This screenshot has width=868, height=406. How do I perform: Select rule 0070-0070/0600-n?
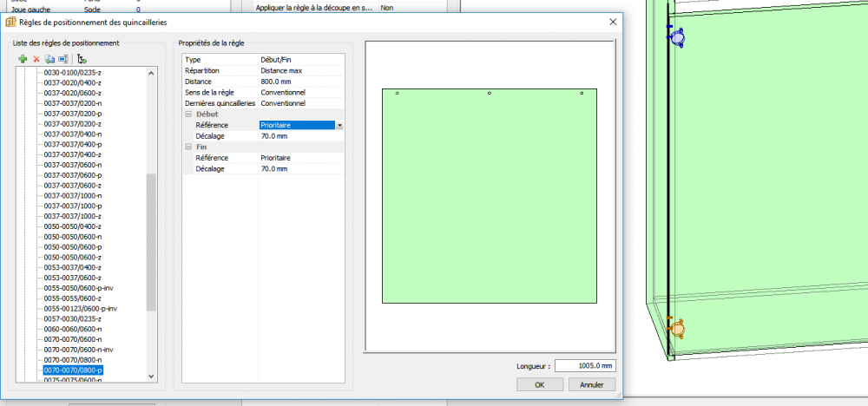[73, 339]
